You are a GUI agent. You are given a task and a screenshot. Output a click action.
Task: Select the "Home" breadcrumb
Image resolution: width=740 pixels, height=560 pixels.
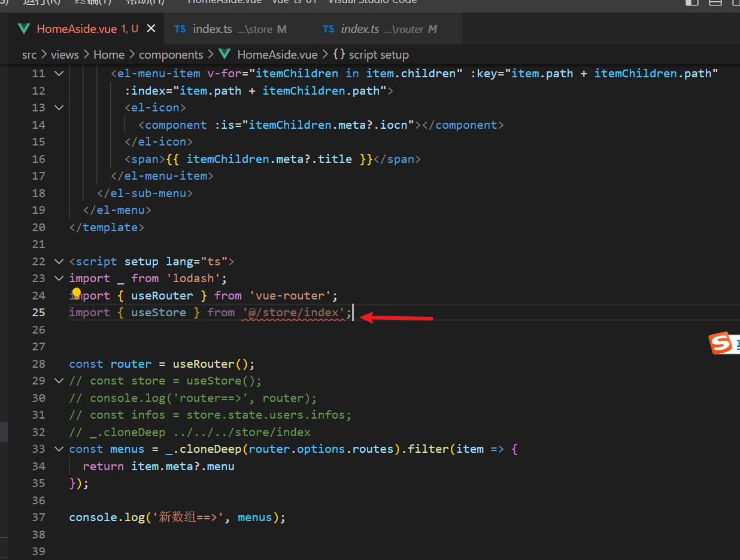click(109, 55)
